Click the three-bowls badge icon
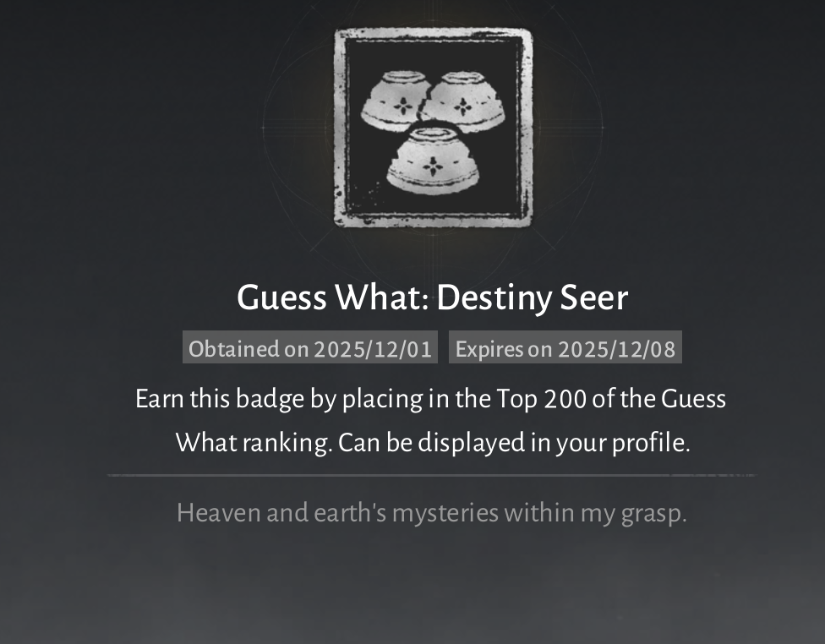Image resolution: width=825 pixels, height=644 pixels. (433, 128)
